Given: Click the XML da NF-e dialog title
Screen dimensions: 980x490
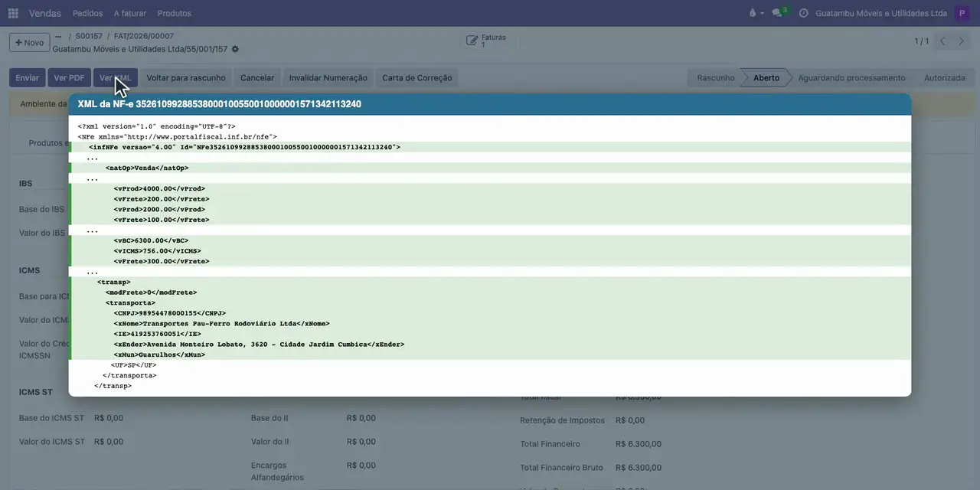Looking at the screenshot, I should click(x=219, y=104).
